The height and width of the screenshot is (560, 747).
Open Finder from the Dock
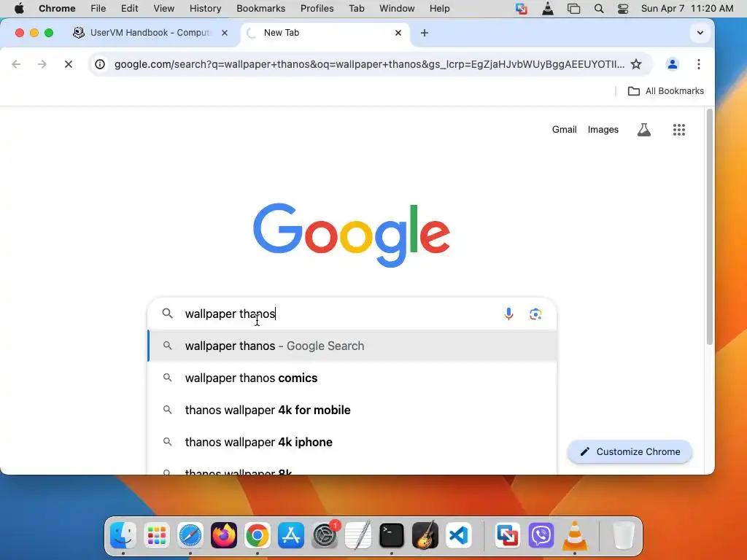[123, 535]
